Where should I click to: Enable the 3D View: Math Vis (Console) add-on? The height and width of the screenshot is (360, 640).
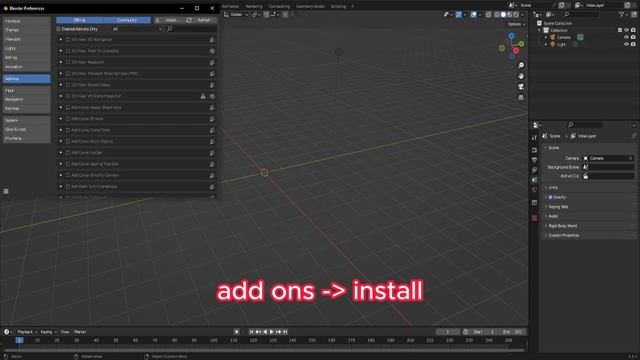(68, 51)
